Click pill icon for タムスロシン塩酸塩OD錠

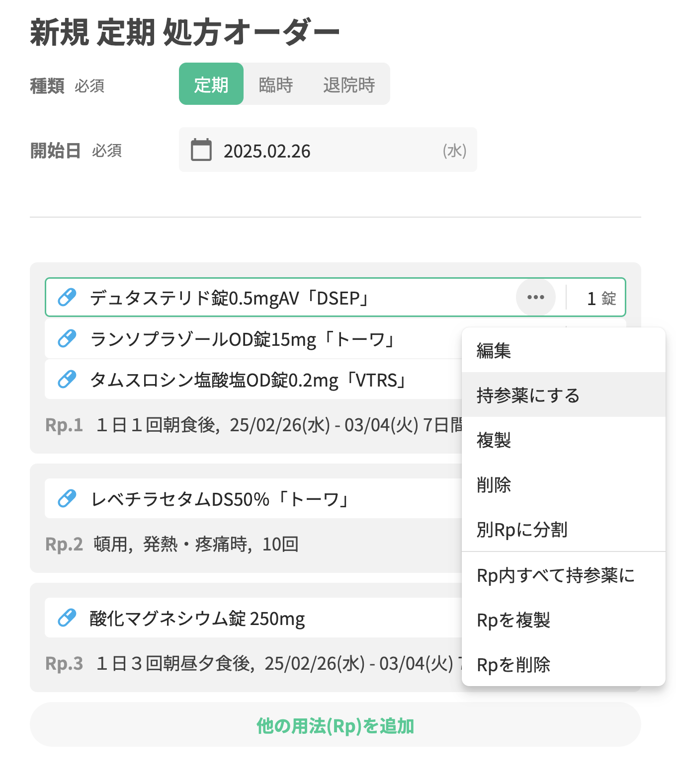coord(67,380)
